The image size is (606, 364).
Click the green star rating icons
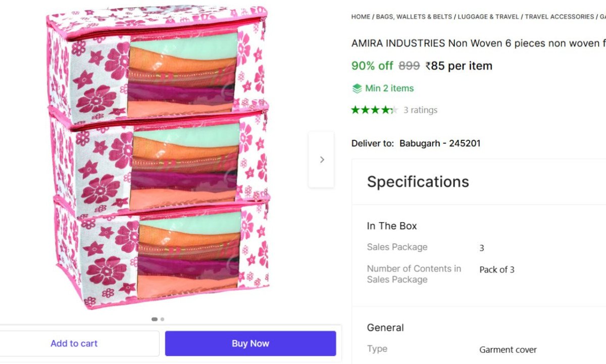pos(374,110)
